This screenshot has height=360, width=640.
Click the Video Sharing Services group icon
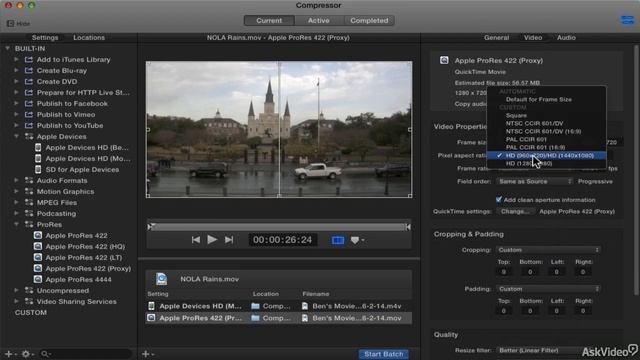[x=29, y=301]
